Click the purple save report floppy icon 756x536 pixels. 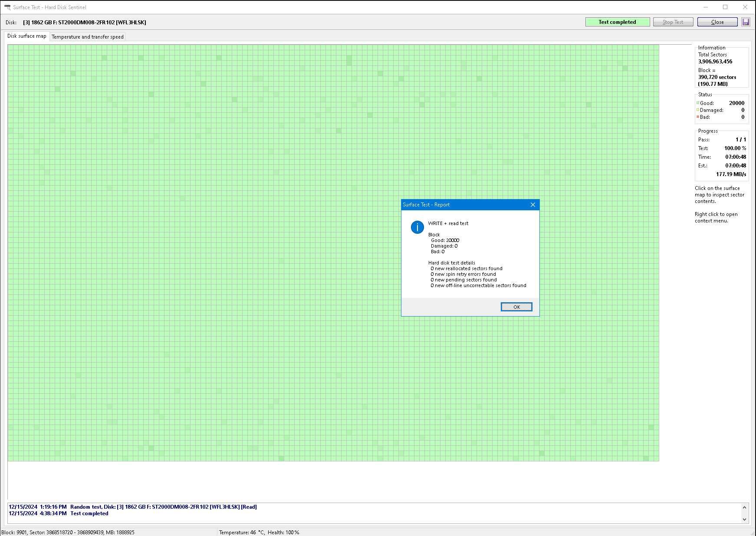(746, 22)
